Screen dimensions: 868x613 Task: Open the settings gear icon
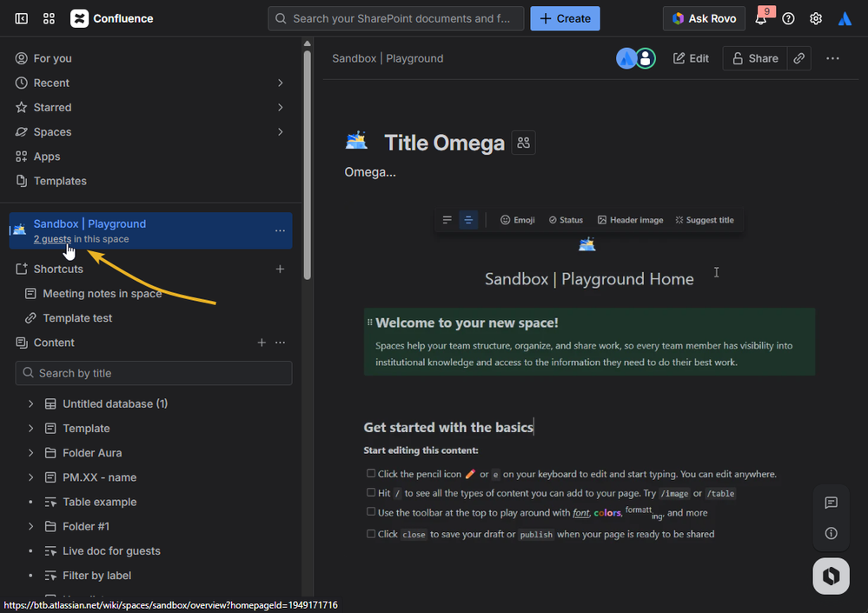815,18
